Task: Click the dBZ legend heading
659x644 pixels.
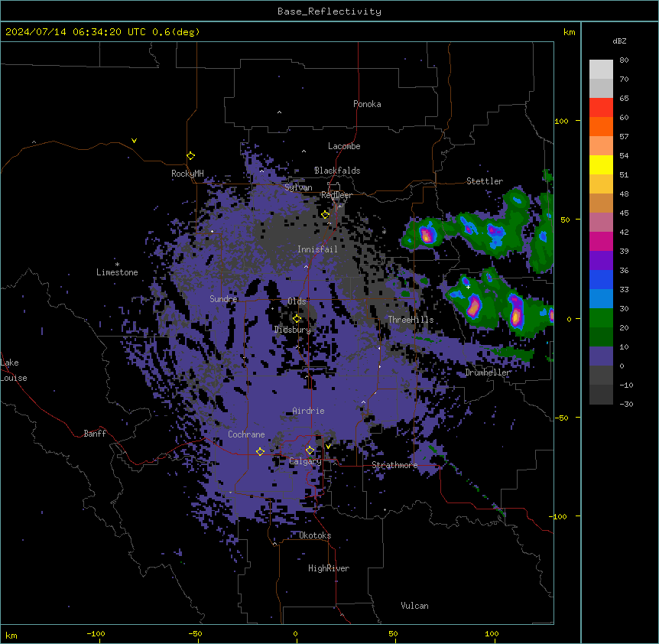Action: (x=619, y=41)
